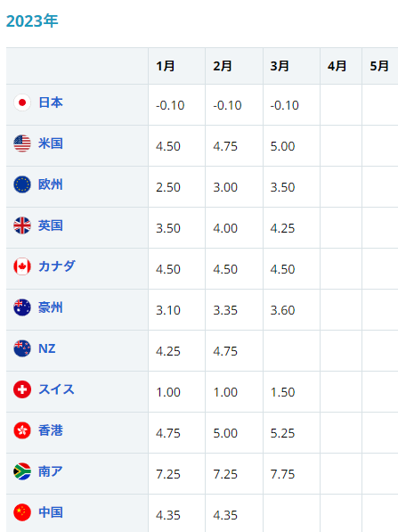Click the Switzerland flag icon
Screen dimensions: 398x532
pos(22,389)
